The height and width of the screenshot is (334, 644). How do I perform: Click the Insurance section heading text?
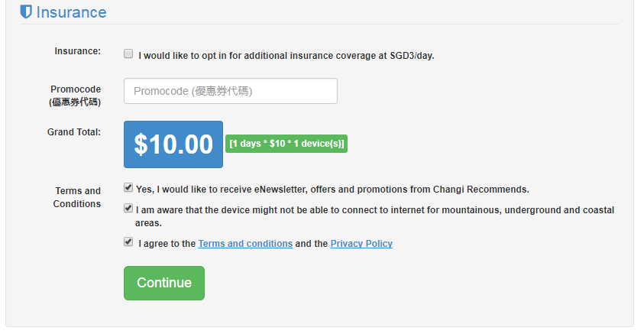[71, 12]
